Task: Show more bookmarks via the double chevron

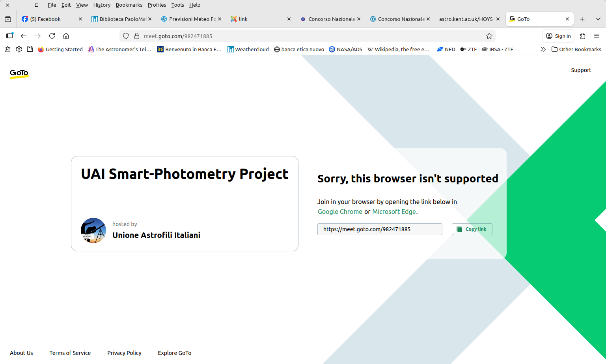Action: click(x=543, y=49)
